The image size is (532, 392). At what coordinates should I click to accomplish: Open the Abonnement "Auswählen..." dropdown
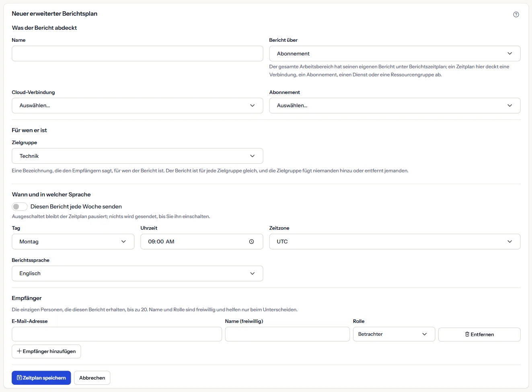click(394, 106)
